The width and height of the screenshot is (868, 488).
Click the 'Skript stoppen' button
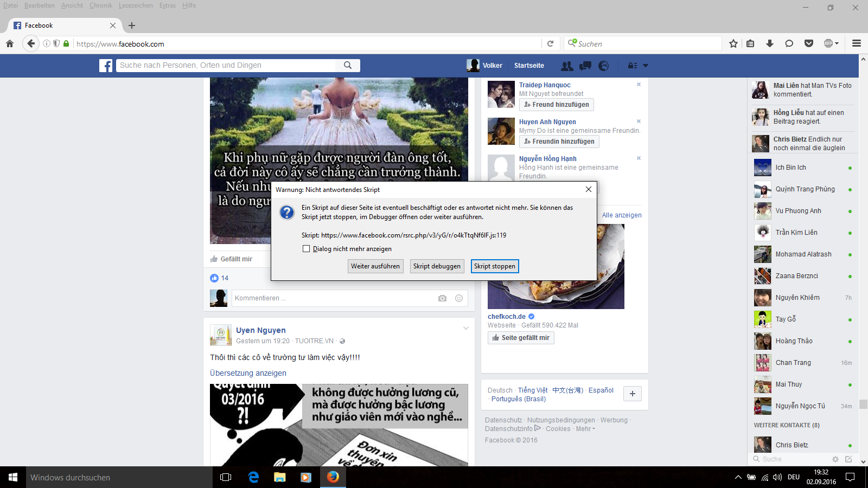tap(494, 266)
